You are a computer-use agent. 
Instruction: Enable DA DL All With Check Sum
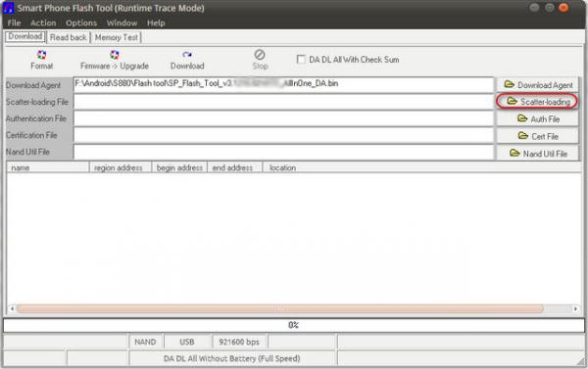(x=301, y=59)
